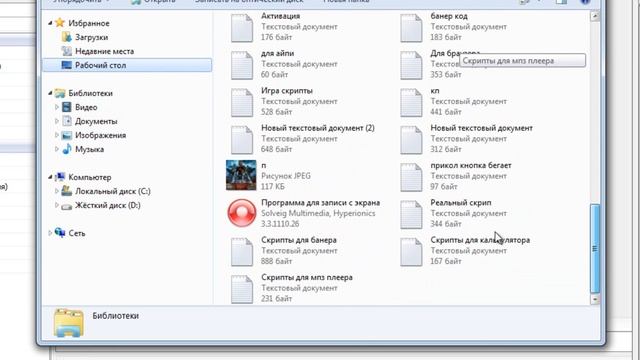
Task: Click the Локальный диск (C:) drive icon
Action: (x=67, y=191)
